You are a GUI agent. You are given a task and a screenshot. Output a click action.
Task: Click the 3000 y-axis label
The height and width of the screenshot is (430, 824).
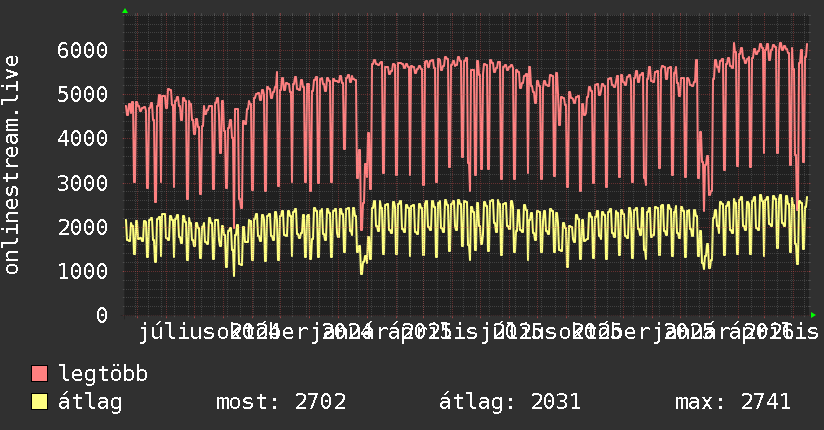pos(83,183)
